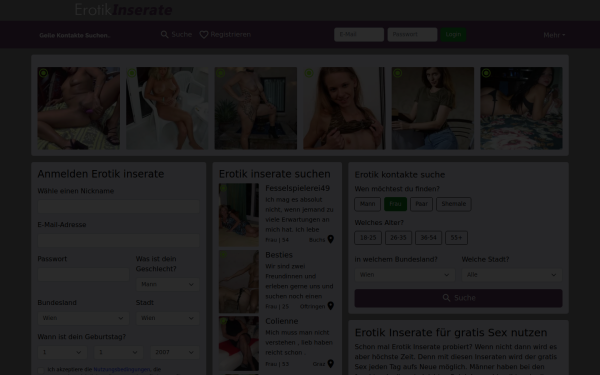Screen dimensions: 600x375
Task: Focus the E-Mail-Adresse registration field
Action: coord(118,240)
